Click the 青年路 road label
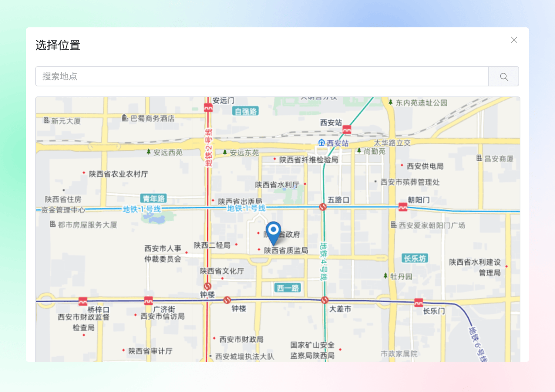The image size is (555, 392). pos(154,199)
